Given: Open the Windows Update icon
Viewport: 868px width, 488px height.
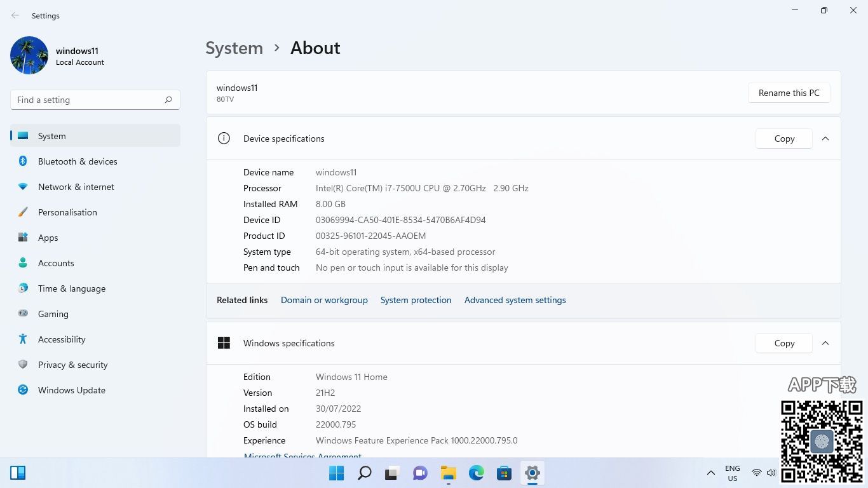Looking at the screenshot, I should 23,390.
